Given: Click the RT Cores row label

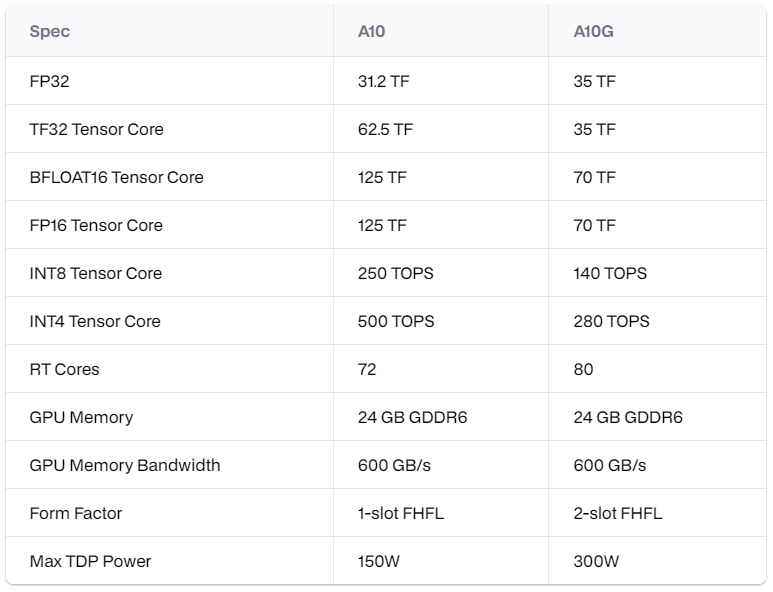Looking at the screenshot, I should pyautogui.click(x=65, y=369).
